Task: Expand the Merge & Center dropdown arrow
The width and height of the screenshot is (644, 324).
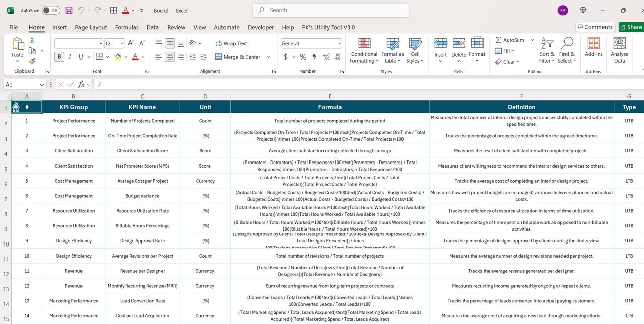Action: (x=269, y=57)
